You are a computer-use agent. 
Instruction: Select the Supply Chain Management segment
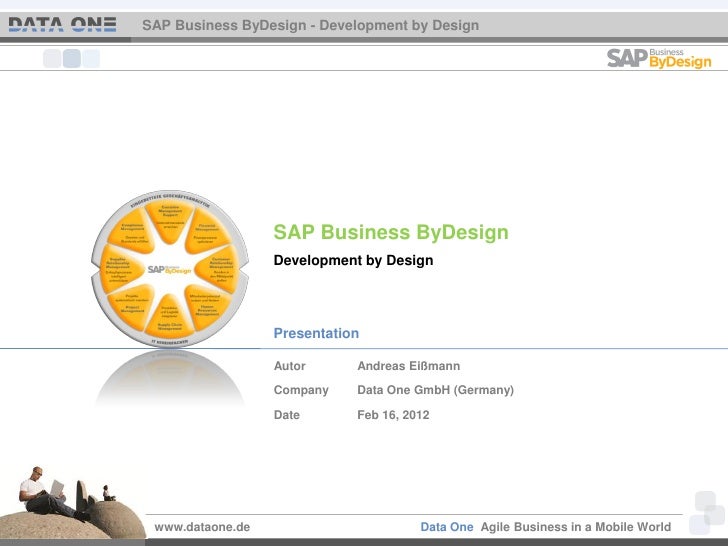click(170, 326)
